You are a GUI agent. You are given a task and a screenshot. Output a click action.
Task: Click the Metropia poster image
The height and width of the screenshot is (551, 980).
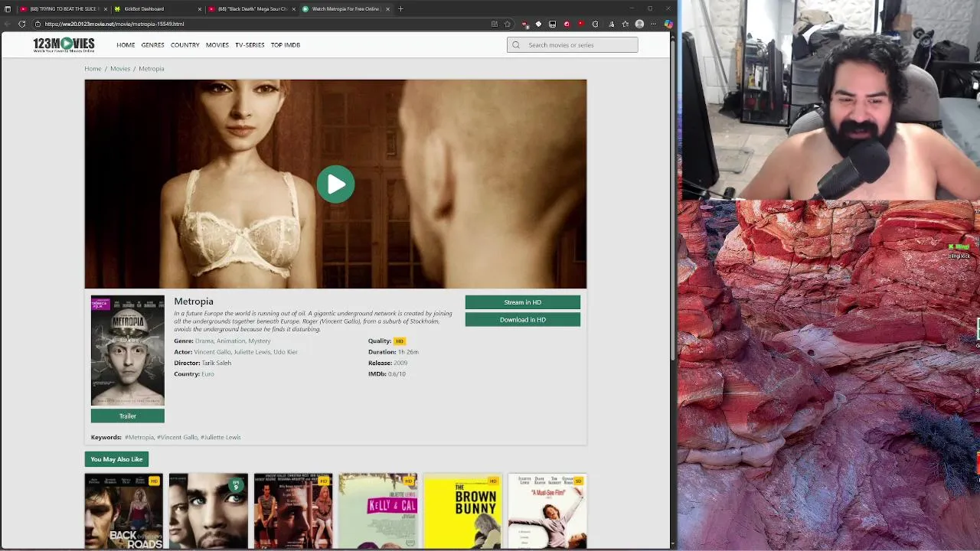[128, 350]
